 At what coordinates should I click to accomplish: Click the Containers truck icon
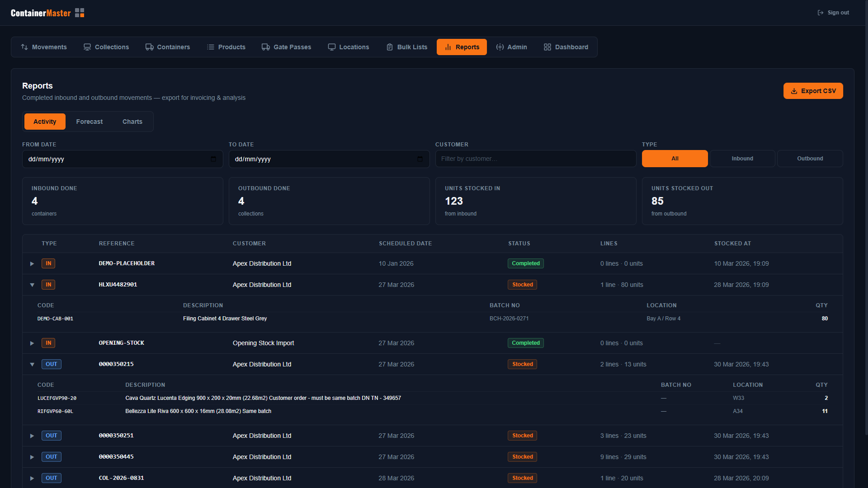coord(149,47)
